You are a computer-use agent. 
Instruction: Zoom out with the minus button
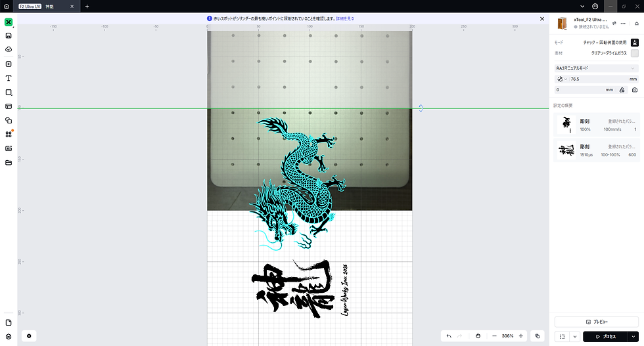click(494, 335)
